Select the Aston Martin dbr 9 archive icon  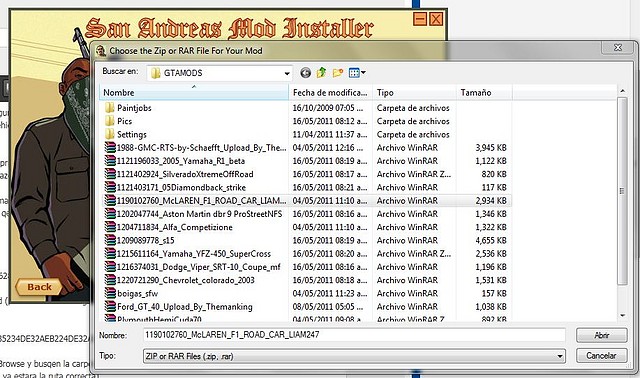(x=110, y=214)
